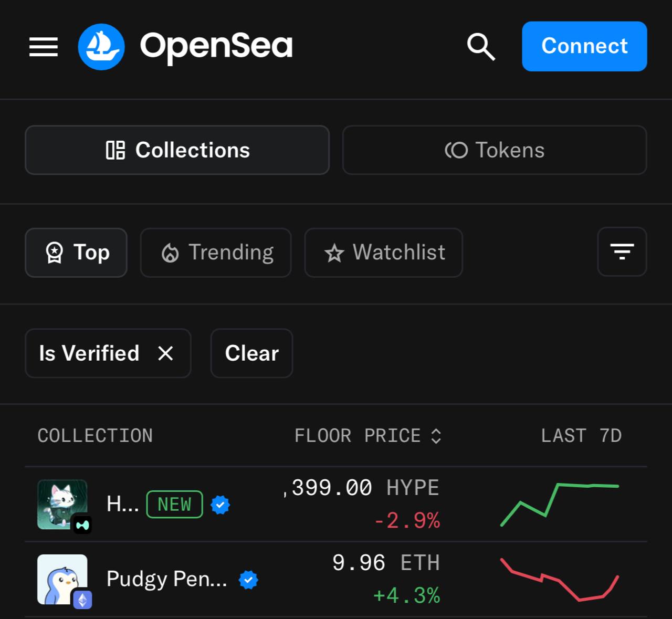This screenshot has height=619, width=672.
Task: Open the filter options icon button
Action: pos(622,252)
